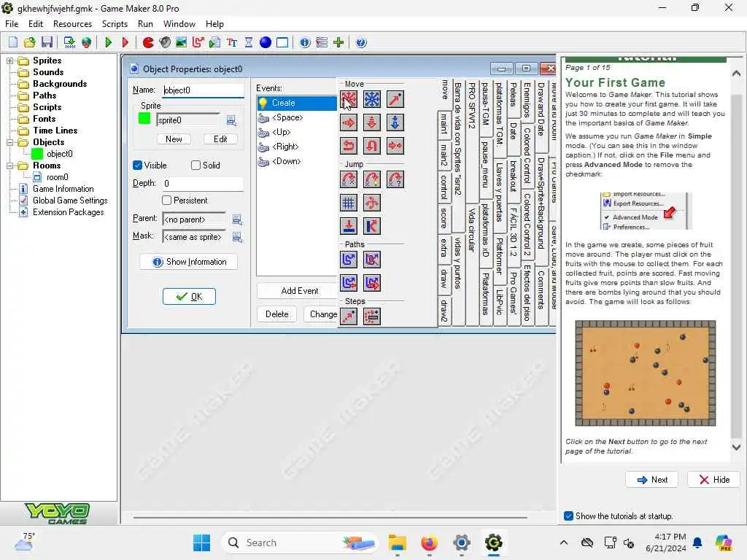The image size is (747, 560).
Task: Switch to the score action tab
Action: pos(444,219)
